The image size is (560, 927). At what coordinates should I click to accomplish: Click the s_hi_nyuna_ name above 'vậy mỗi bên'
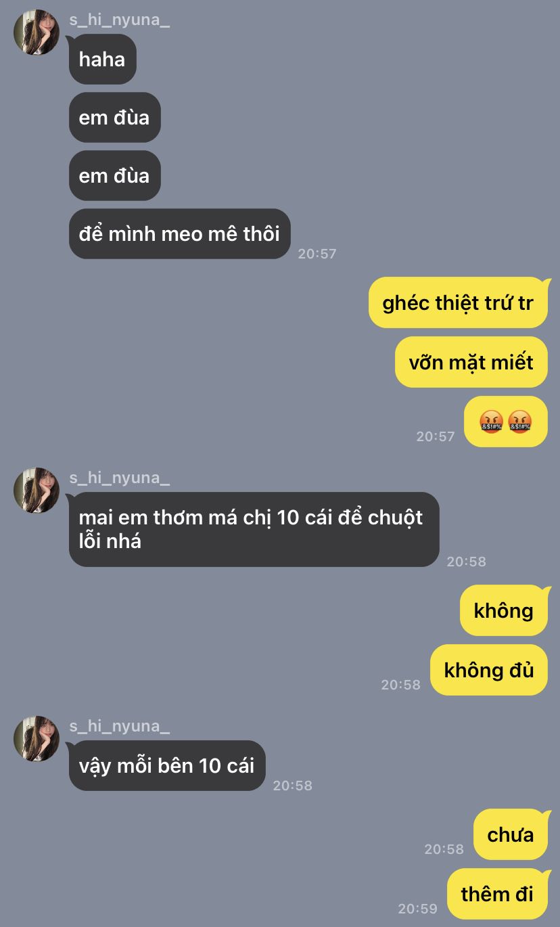click(x=119, y=726)
